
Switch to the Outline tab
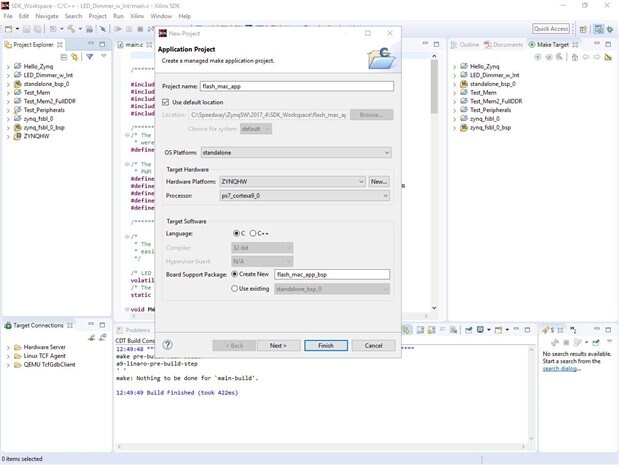[469, 45]
